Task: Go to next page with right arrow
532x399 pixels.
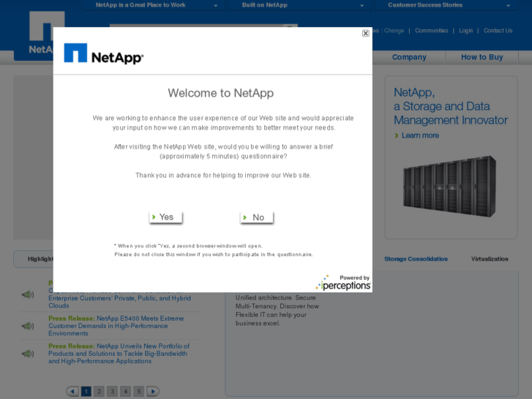Action: [x=153, y=392]
